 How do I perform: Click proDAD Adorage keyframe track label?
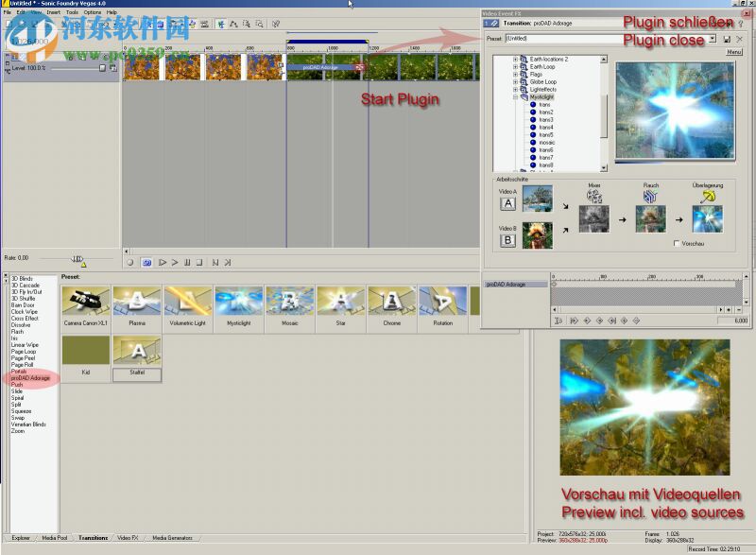tap(515, 285)
